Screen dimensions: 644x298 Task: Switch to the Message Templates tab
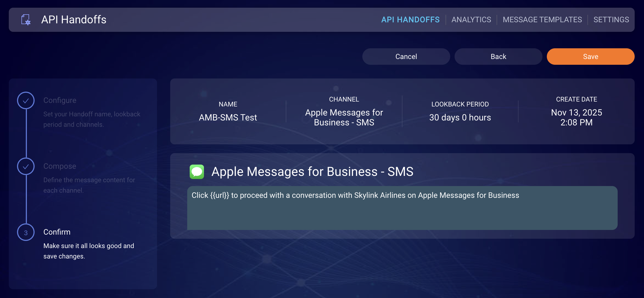[542, 20]
